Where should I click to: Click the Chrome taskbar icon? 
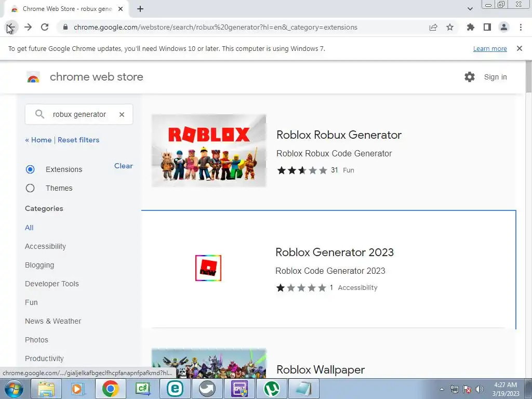(x=110, y=389)
